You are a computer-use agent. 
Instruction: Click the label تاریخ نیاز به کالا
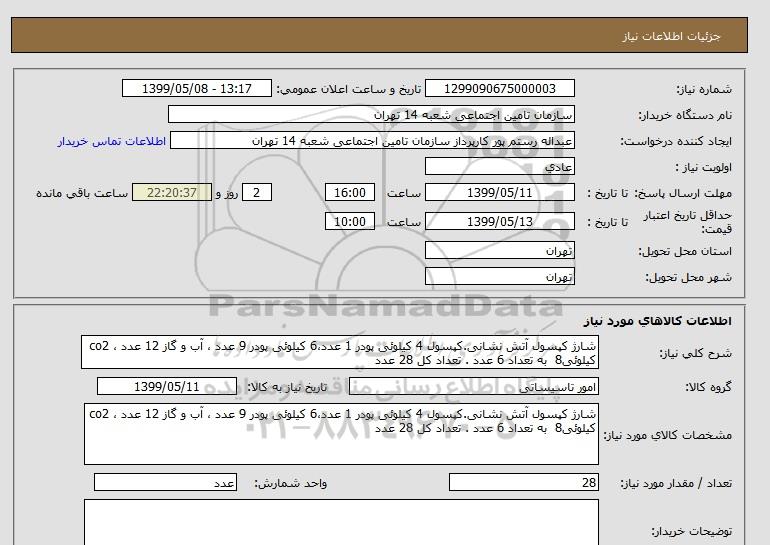coord(287,387)
